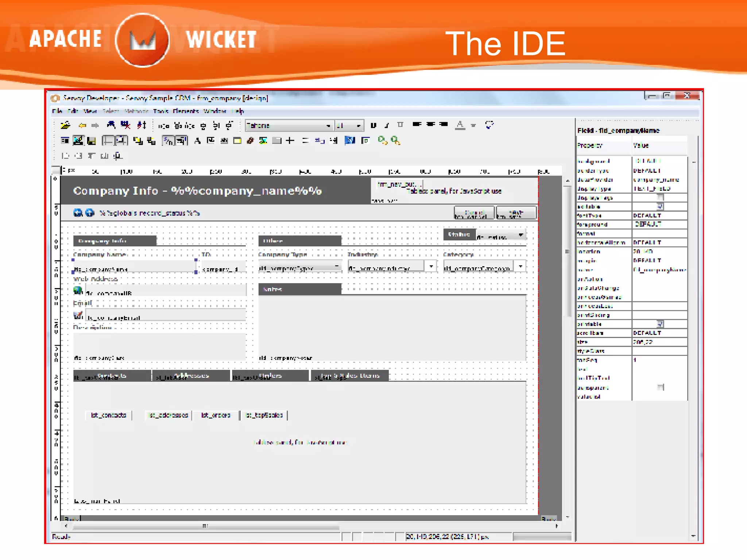Click the displayType value TEXT_FIELD
The width and height of the screenshot is (747, 560).
coord(659,189)
